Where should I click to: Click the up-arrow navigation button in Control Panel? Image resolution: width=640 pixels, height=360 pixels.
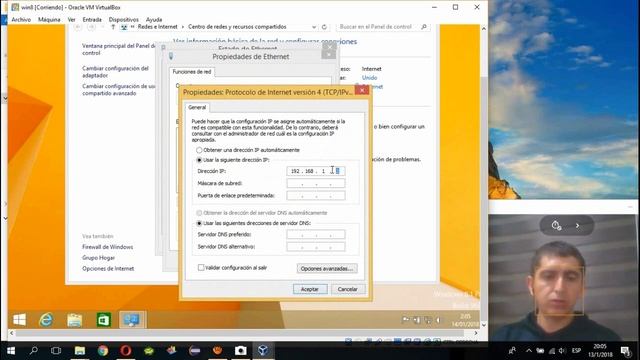point(113,27)
